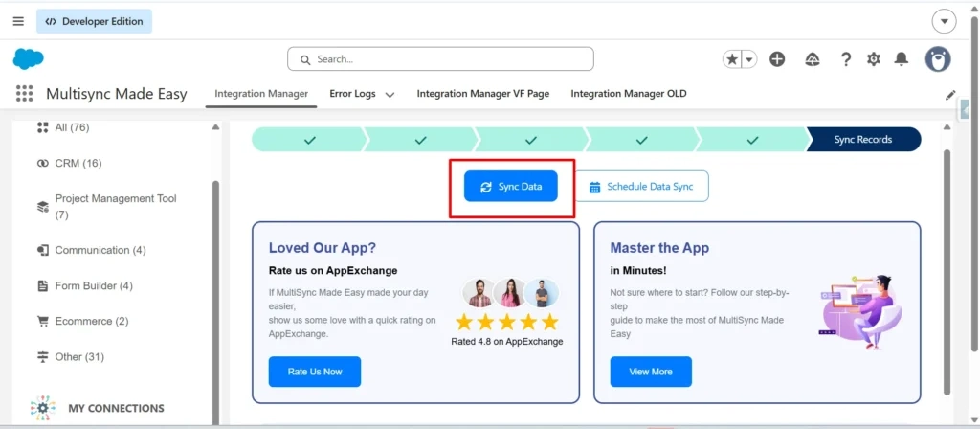
Task: Click the Schedule Data Sync button
Action: [x=641, y=187]
